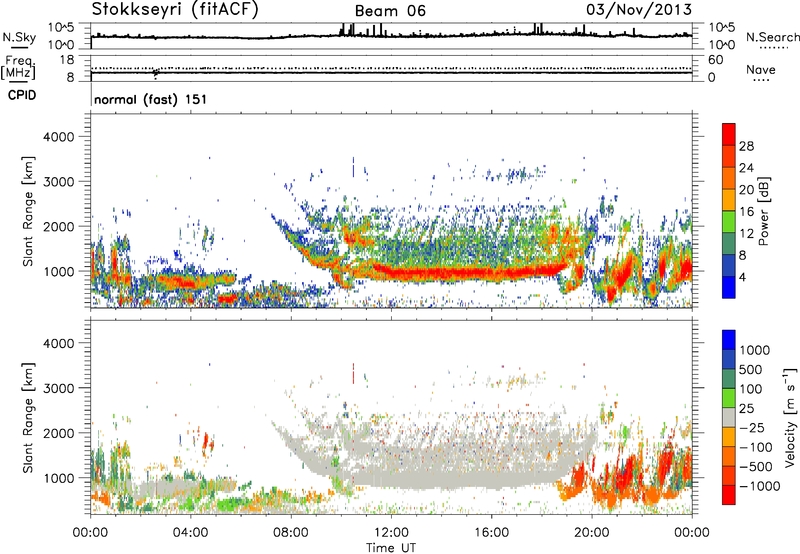The height and width of the screenshot is (554, 800).
Task: Click the -1000 tick on the velocity colorbar
Action: point(759,486)
